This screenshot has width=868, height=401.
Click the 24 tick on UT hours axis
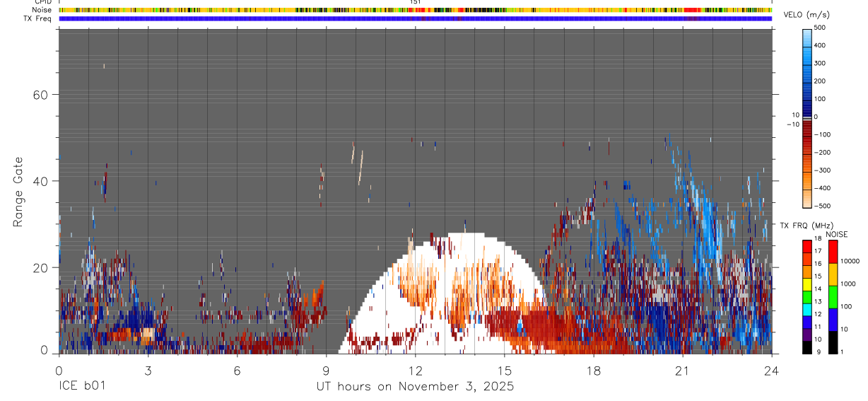(771, 370)
